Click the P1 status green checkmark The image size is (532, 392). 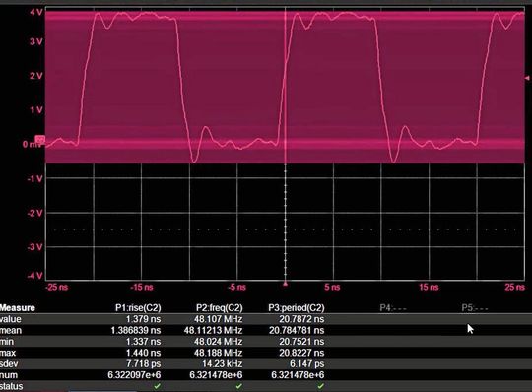pos(157,386)
